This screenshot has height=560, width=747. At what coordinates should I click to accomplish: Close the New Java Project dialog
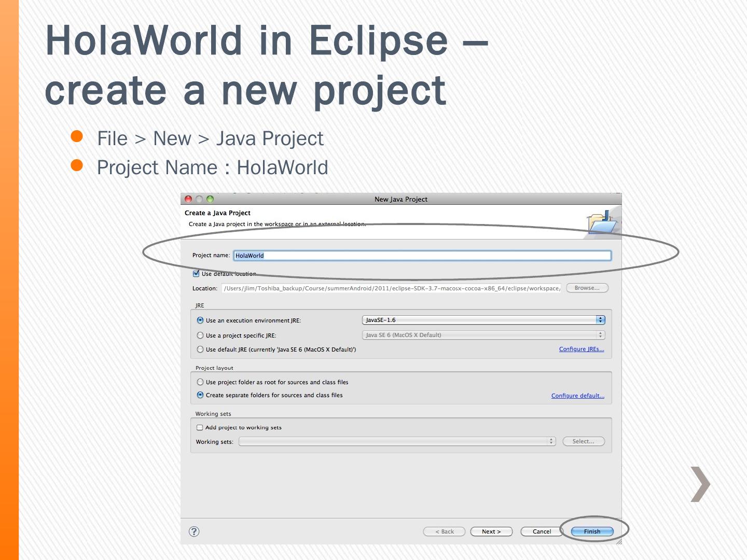click(188, 199)
